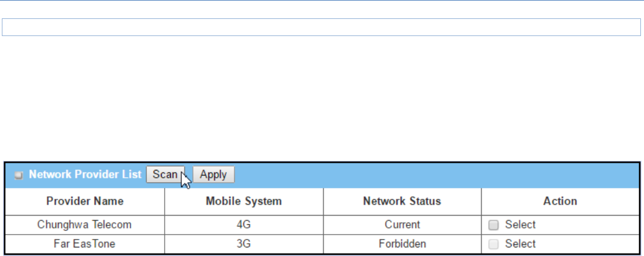Image resolution: width=644 pixels, height=256 pixels.
Task: Select the Far EasTone provider name cell
Action: [x=85, y=244]
